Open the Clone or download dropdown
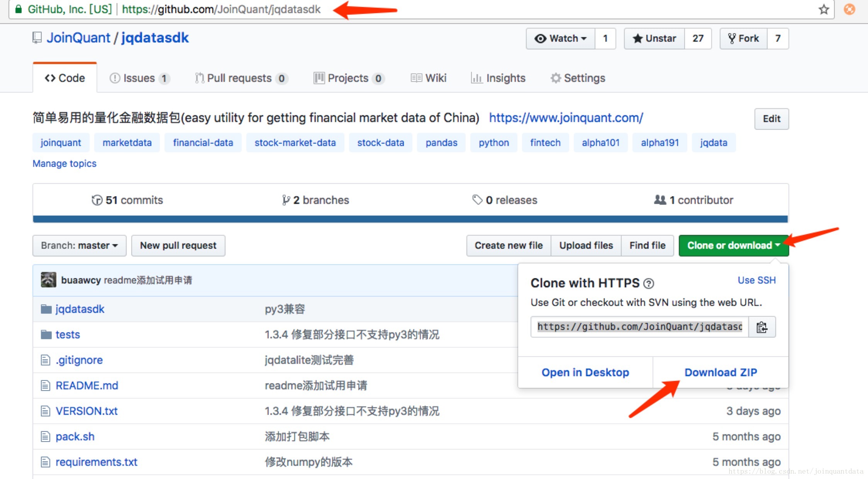This screenshot has height=479, width=868. click(x=733, y=245)
